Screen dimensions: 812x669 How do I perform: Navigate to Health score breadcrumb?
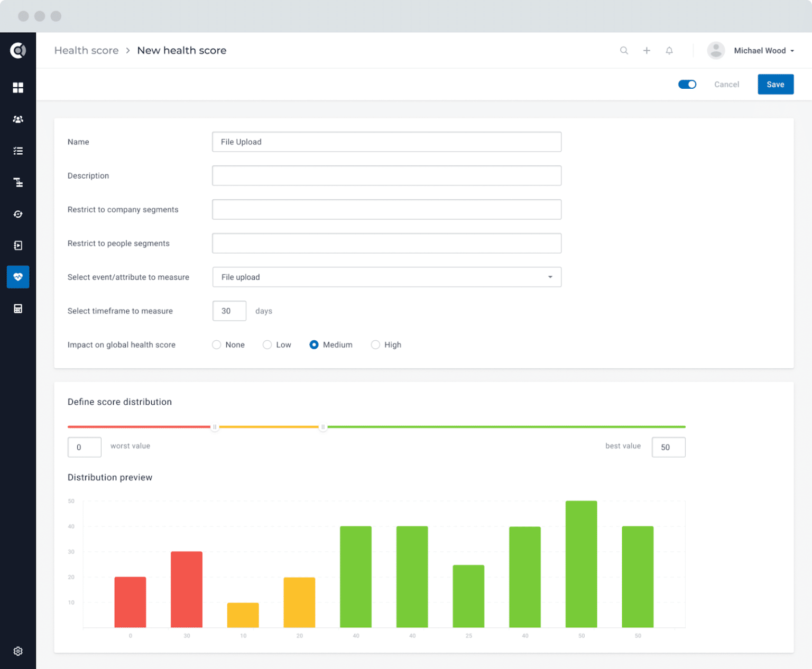[86, 50]
